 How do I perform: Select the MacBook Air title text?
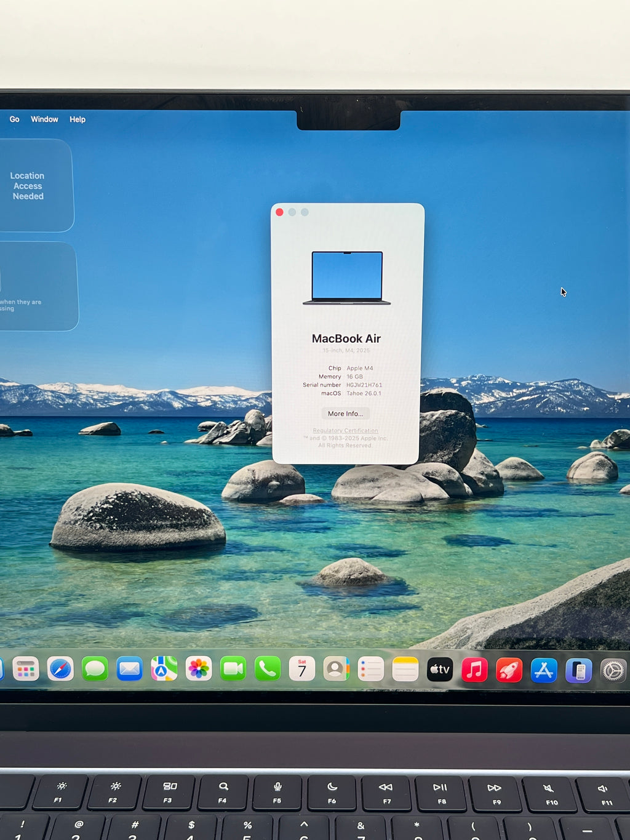[346, 338]
